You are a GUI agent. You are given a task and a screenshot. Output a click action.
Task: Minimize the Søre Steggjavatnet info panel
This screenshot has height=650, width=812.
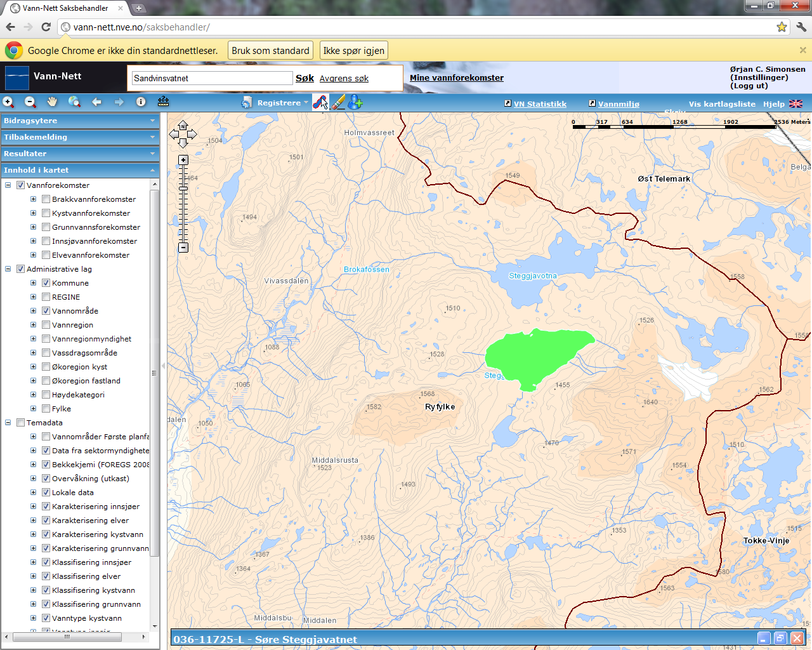(764, 639)
